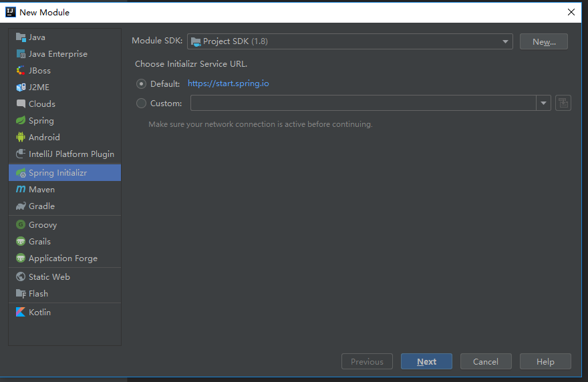Click the Next button
Viewport: 588px width, 382px height.
[x=426, y=361]
